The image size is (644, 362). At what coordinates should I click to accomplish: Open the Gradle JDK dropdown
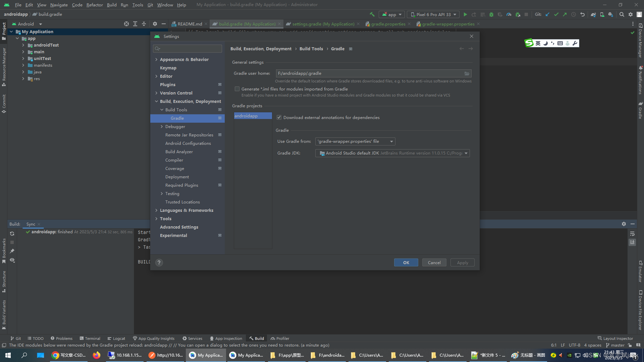pyautogui.click(x=392, y=153)
